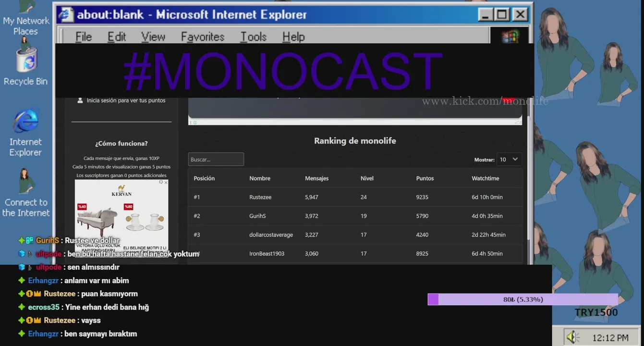
Task: Click the 2d 22h 45min watchtime cell
Action: pyautogui.click(x=488, y=235)
